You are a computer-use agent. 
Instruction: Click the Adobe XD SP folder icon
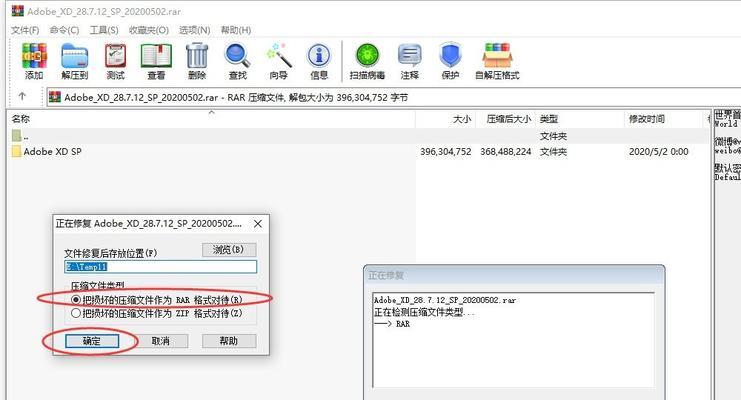point(17,151)
